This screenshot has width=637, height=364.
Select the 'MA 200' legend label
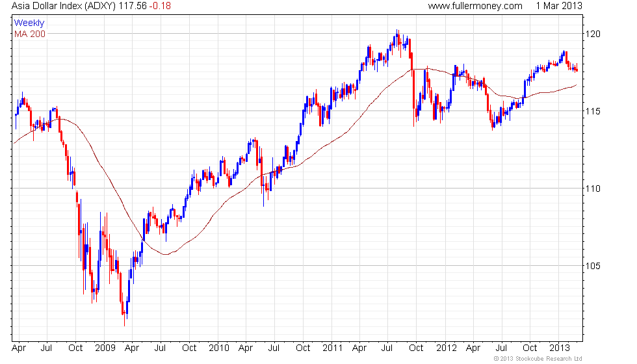[x=30, y=34]
